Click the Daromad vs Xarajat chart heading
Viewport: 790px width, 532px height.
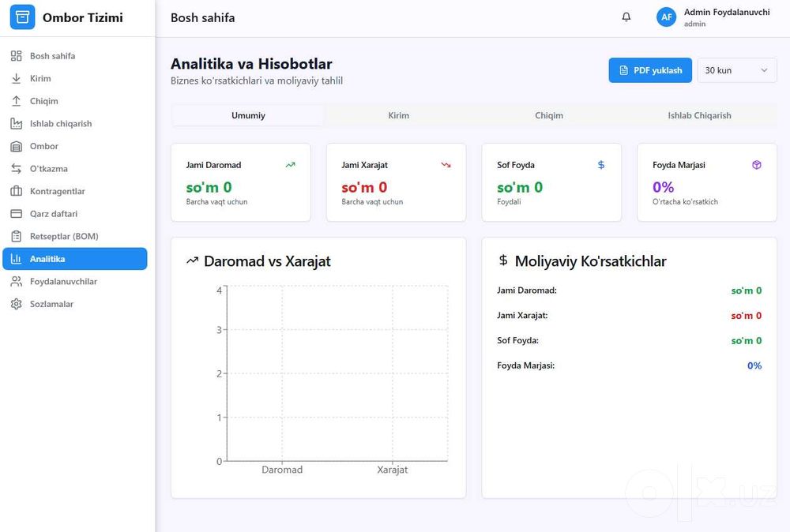point(268,261)
